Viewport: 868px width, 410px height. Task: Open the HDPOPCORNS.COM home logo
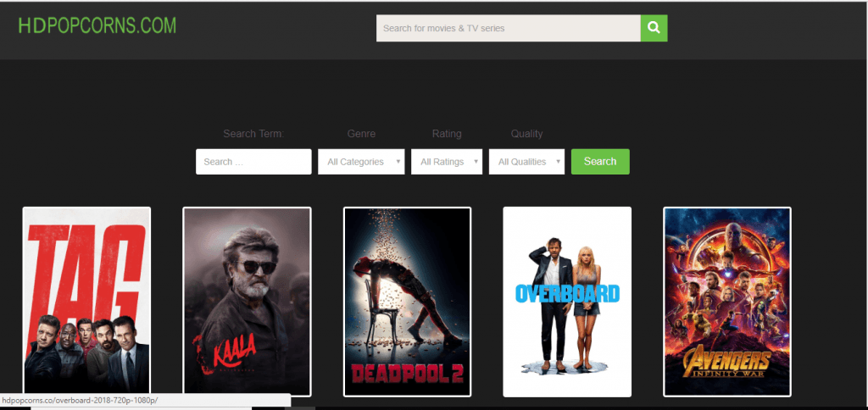point(97,26)
